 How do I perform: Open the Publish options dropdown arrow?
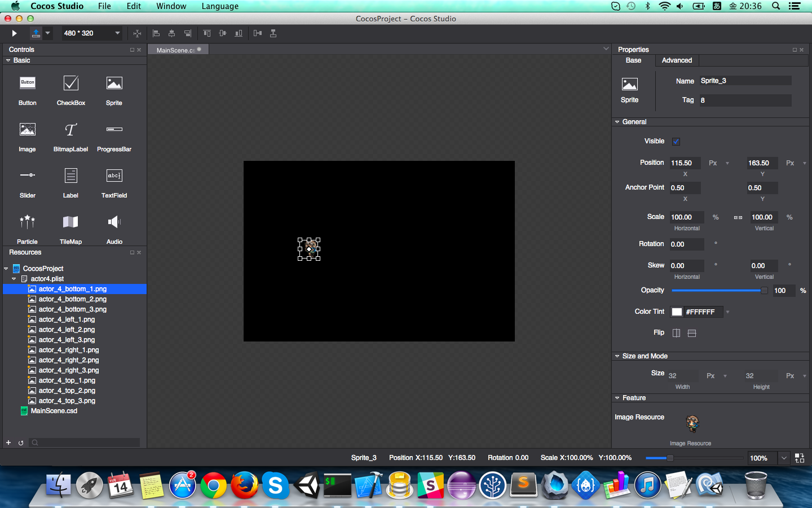pyautogui.click(x=48, y=33)
